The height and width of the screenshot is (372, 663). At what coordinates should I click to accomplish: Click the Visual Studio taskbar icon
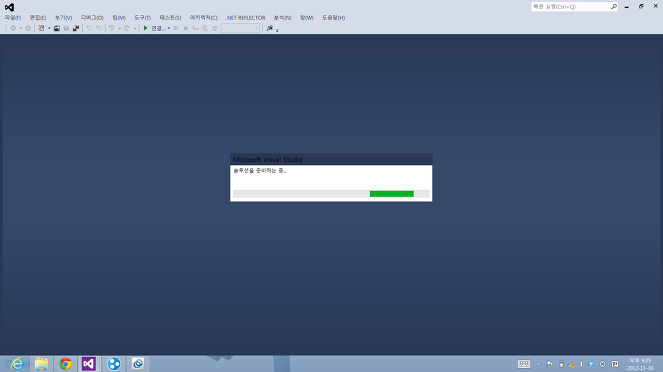[x=89, y=364]
